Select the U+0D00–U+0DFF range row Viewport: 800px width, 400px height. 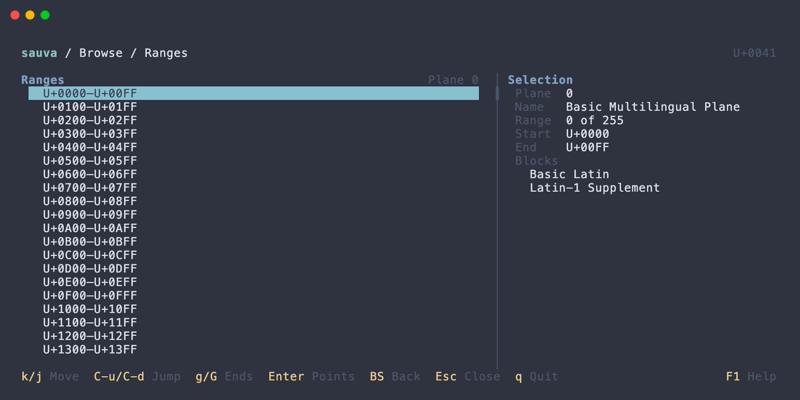[x=254, y=269]
